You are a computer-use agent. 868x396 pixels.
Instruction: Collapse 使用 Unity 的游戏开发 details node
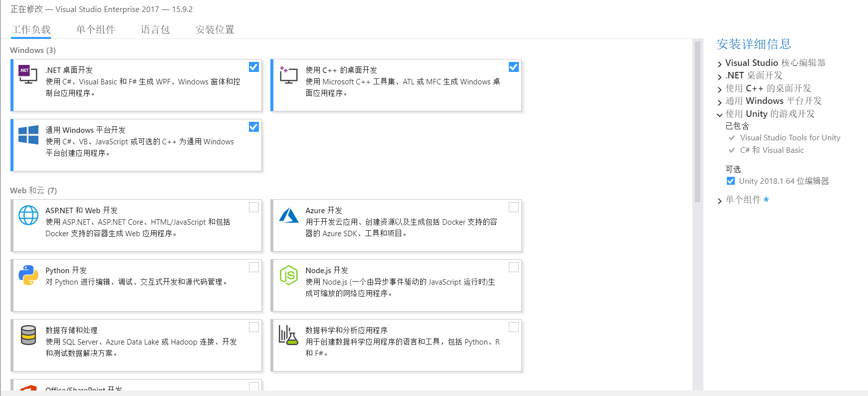[x=719, y=114]
